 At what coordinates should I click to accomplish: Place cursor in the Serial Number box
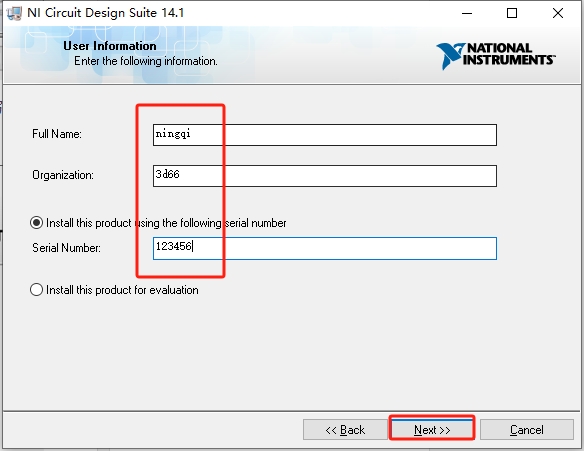tap(325, 248)
